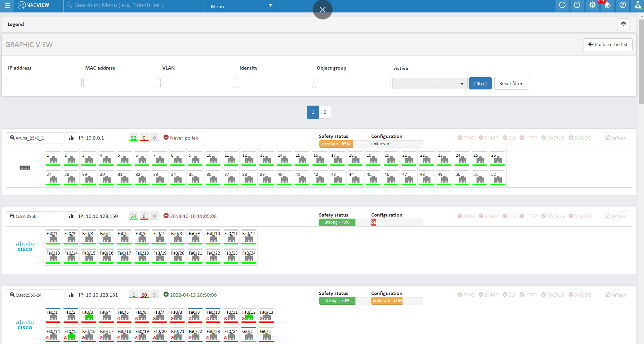The width and height of the screenshot is (644, 344).
Task: Open NACVIEW settings gear
Action: (592, 6)
